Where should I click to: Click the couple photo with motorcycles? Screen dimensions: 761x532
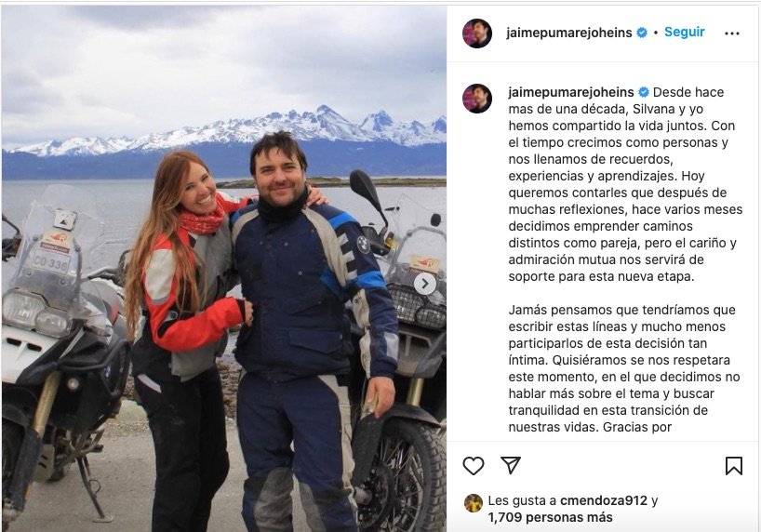coord(223,268)
